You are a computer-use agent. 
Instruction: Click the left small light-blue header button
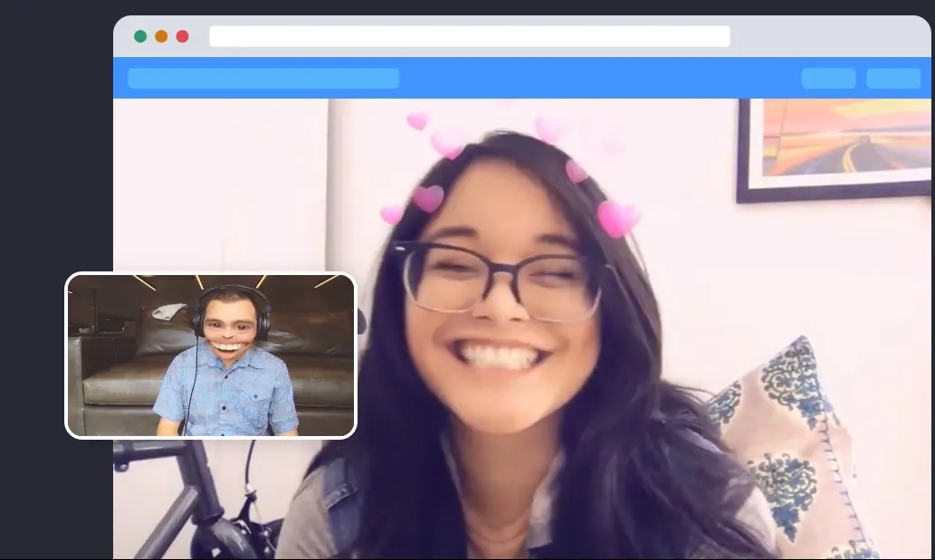(x=828, y=78)
